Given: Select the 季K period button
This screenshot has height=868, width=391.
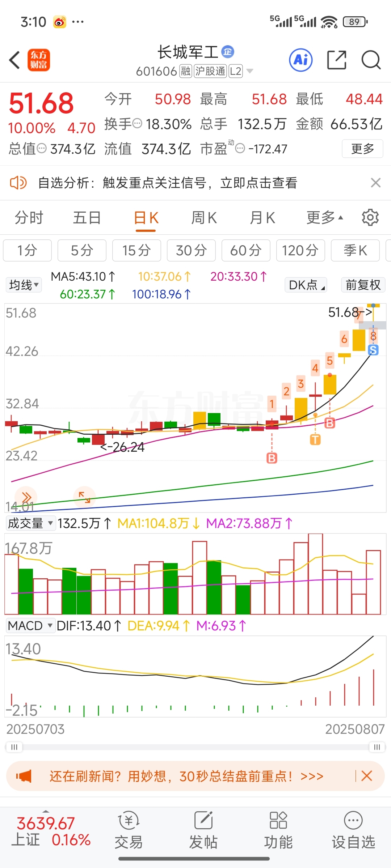Looking at the screenshot, I should (355, 250).
